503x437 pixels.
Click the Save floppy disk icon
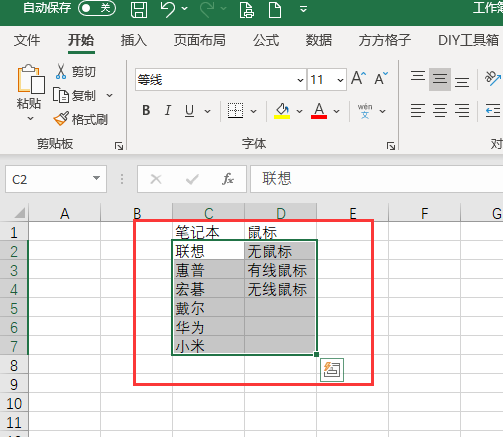click(139, 9)
